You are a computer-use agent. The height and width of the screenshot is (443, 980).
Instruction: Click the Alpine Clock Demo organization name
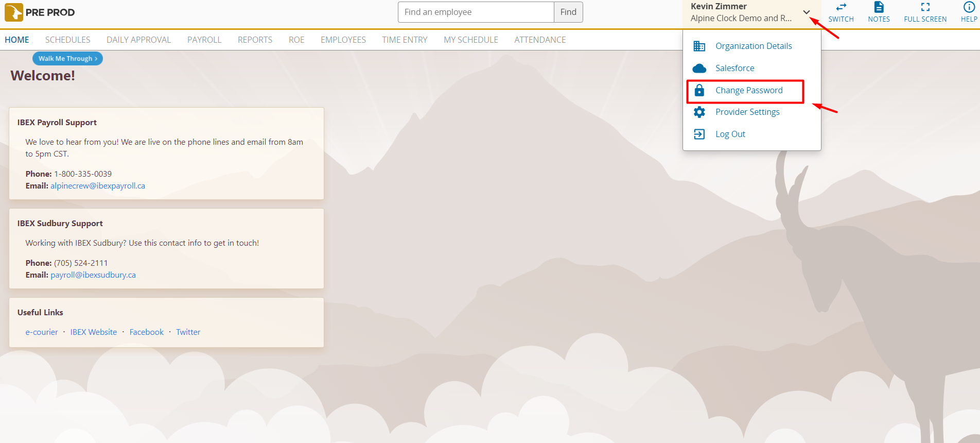coord(741,18)
